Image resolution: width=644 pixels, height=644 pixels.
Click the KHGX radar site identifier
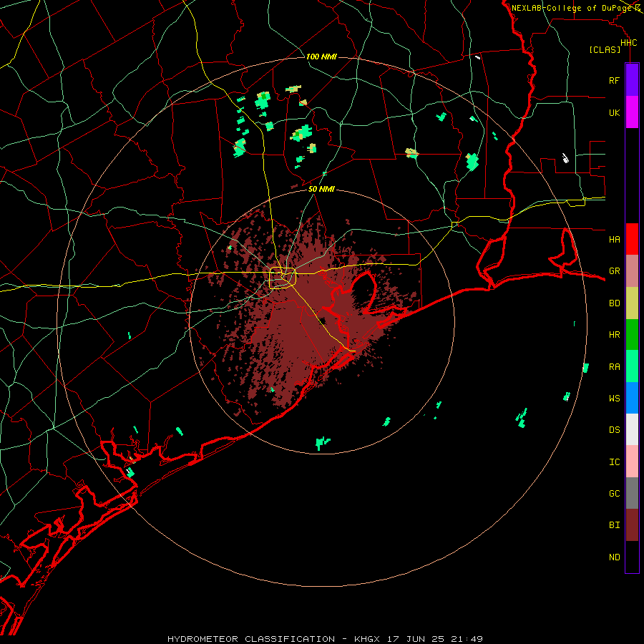(367, 639)
